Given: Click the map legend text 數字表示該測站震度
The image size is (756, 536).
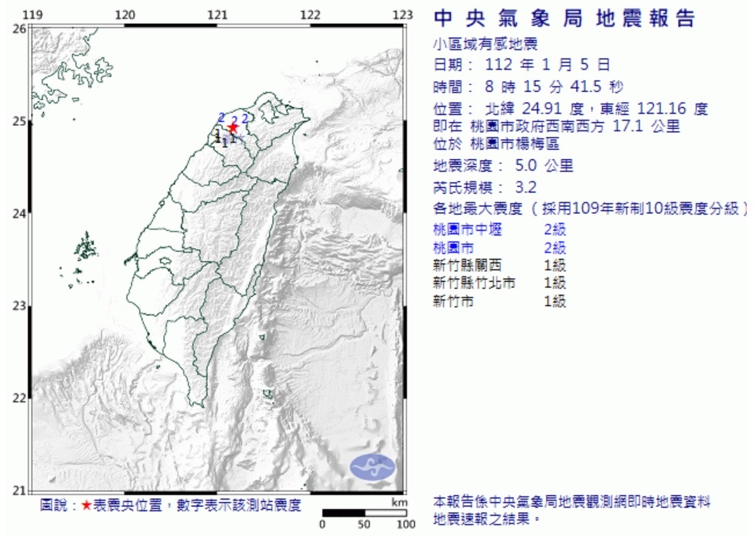Looking at the screenshot, I should [239, 505].
